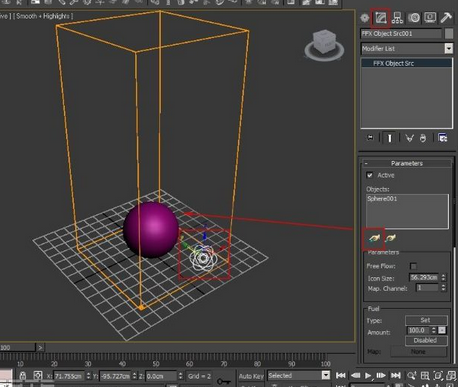Toggle Absolute/Offset transform mode icon
Viewport: 458px width, 387px height.
coord(38,376)
